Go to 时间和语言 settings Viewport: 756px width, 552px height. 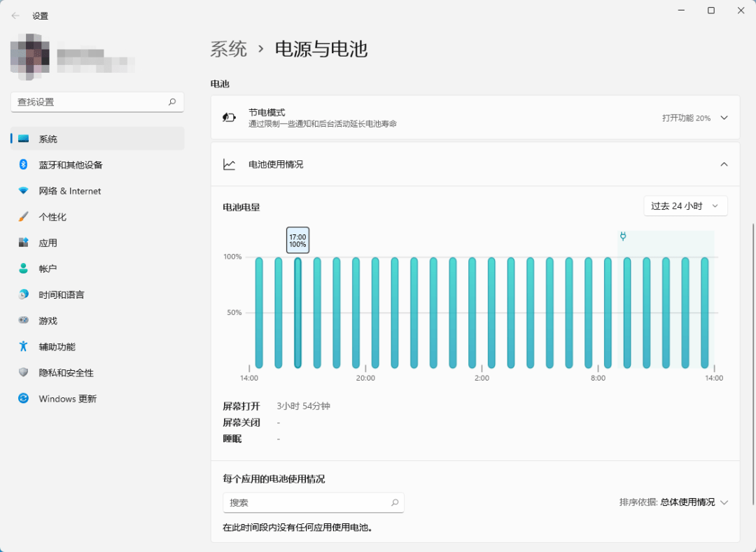tap(62, 295)
